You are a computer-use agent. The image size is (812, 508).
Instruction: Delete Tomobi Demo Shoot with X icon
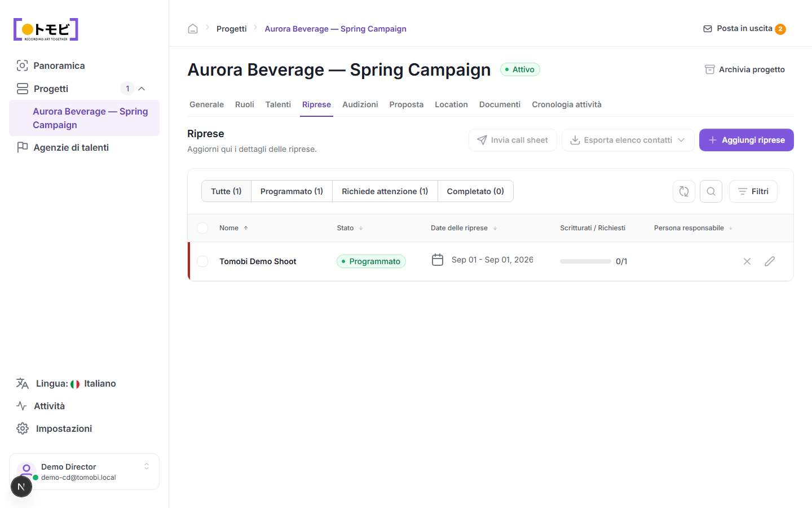click(x=747, y=261)
